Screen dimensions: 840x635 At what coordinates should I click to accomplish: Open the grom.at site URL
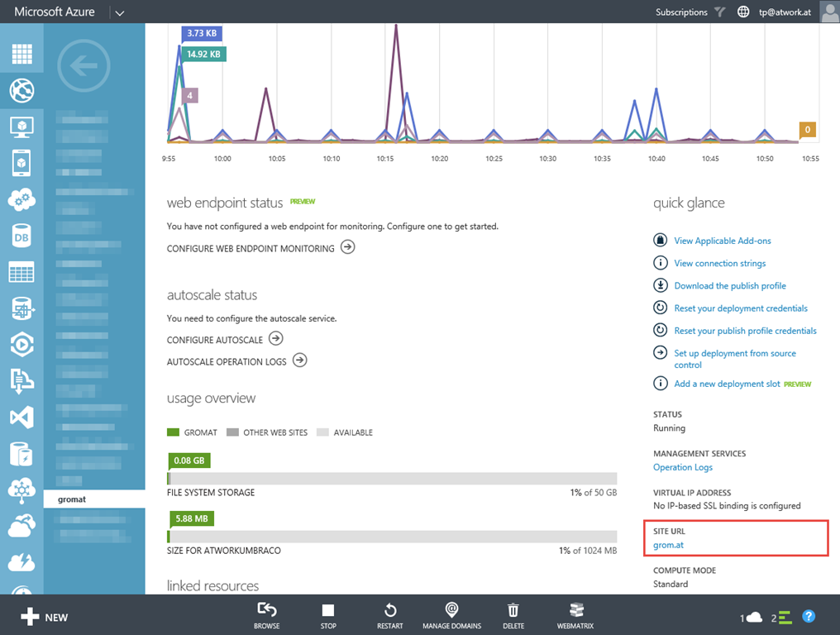[x=668, y=545]
